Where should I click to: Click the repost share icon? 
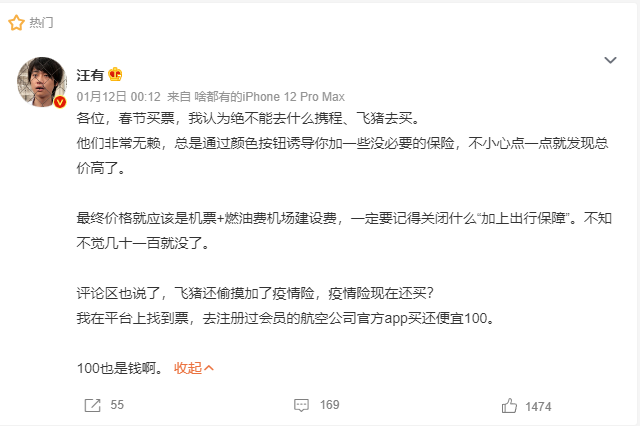[x=92, y=405]
